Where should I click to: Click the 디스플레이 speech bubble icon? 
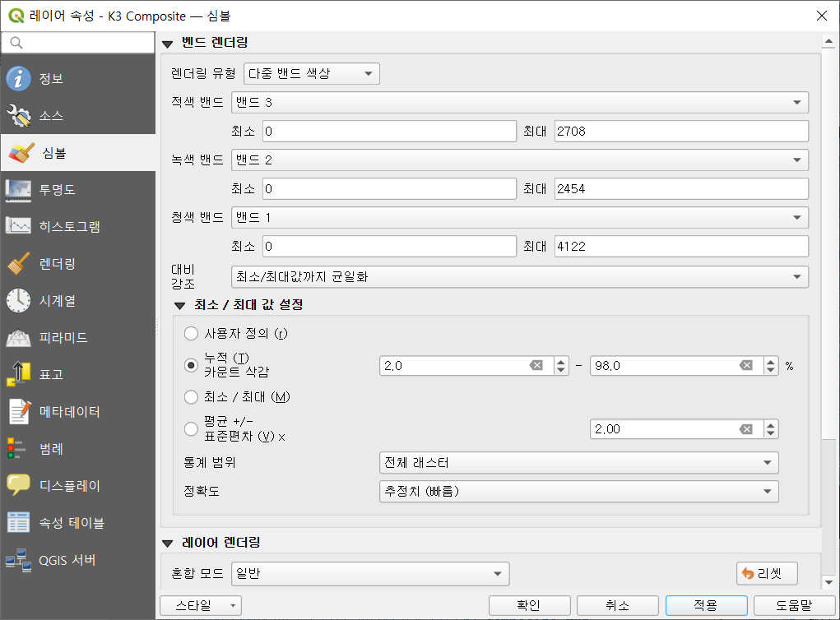coord(19,485)
